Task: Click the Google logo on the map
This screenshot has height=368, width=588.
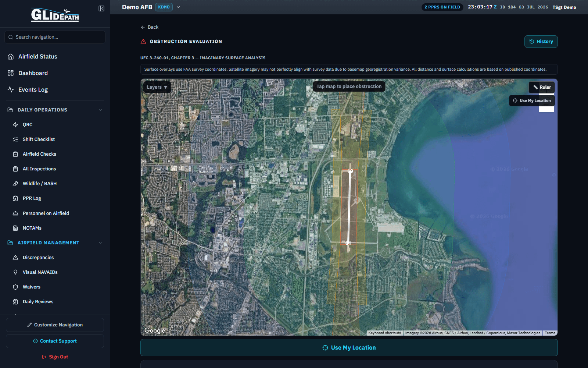Action: pyautogui.click(x=155, y=330)
